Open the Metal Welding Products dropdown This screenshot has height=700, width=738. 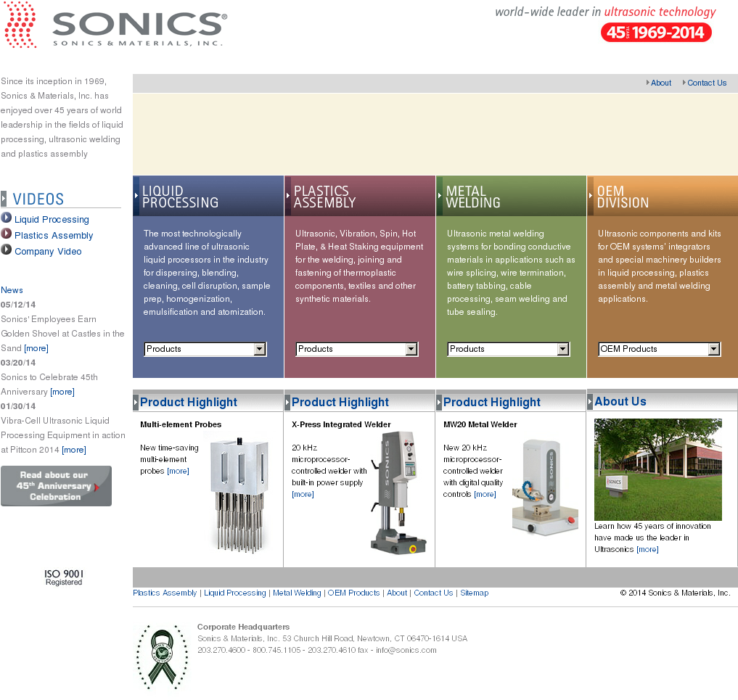[x=508, y=349]
